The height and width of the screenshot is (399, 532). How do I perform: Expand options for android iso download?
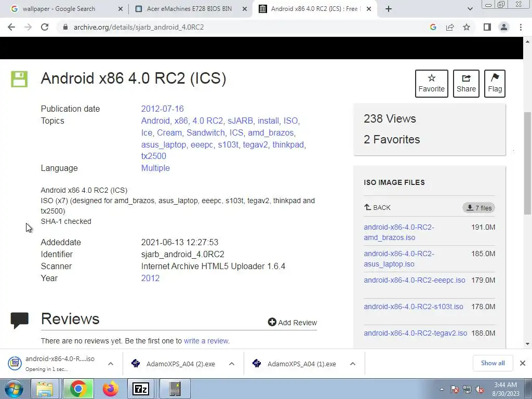[111, 364]
